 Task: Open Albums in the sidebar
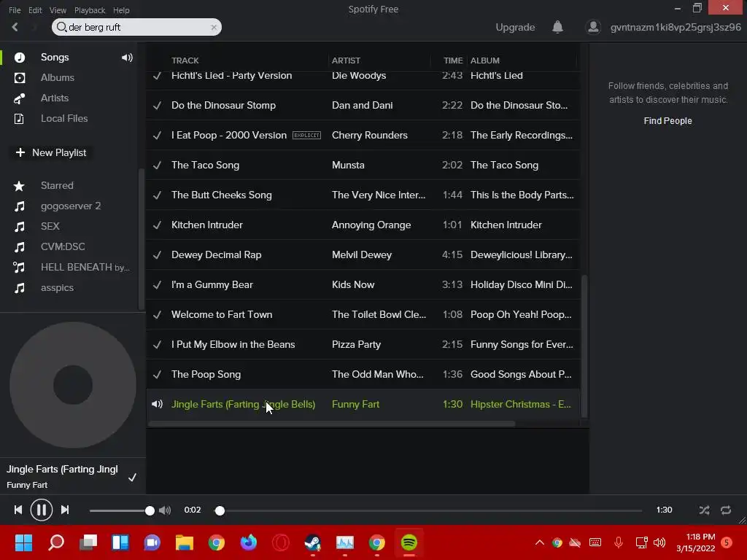click(x=57, y=77)
